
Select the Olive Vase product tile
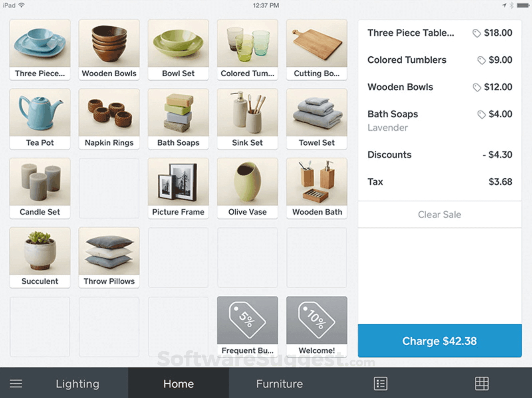247,188
